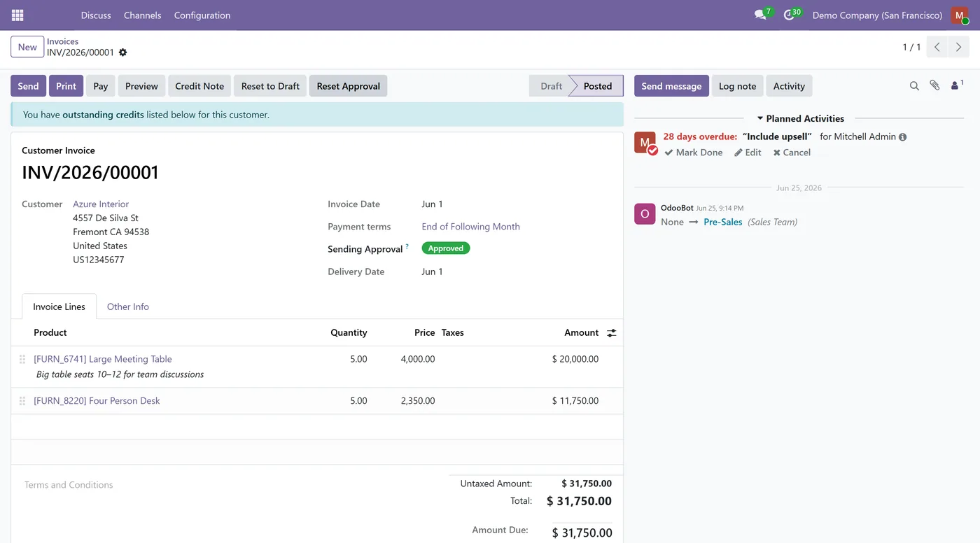Click the Sending Approval help question mark
This screenshot has height=543, width=980.
coord(407,246)
